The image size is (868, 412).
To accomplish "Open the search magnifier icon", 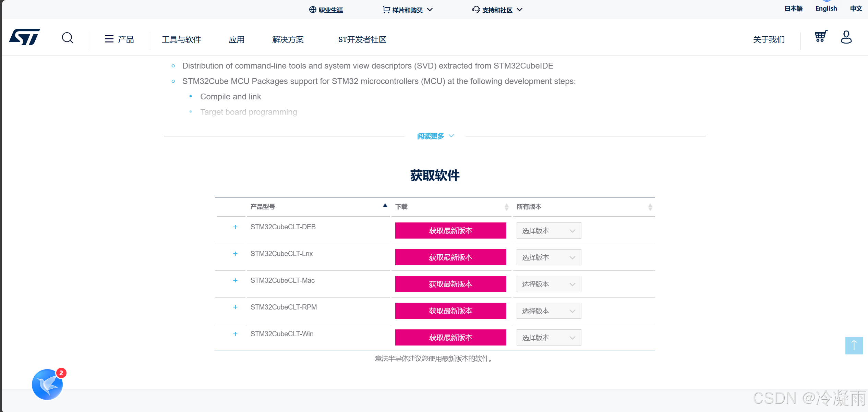I will click(68, 38).
